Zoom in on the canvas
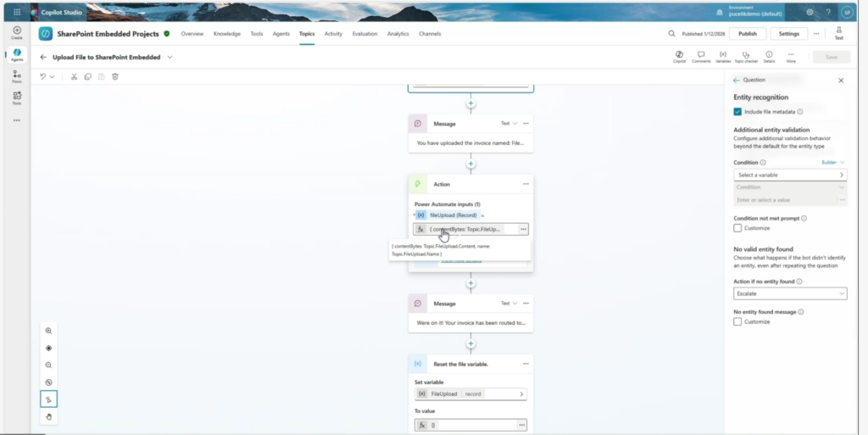The height and width of the screenshot is (435, 868). pos(48,331)
